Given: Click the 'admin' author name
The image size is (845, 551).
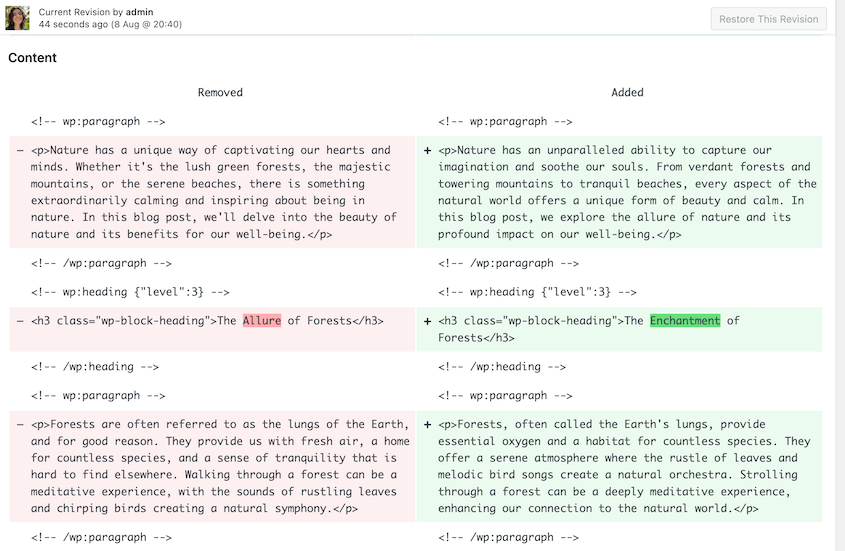Looking at the screenshot, I should point(140,12).
